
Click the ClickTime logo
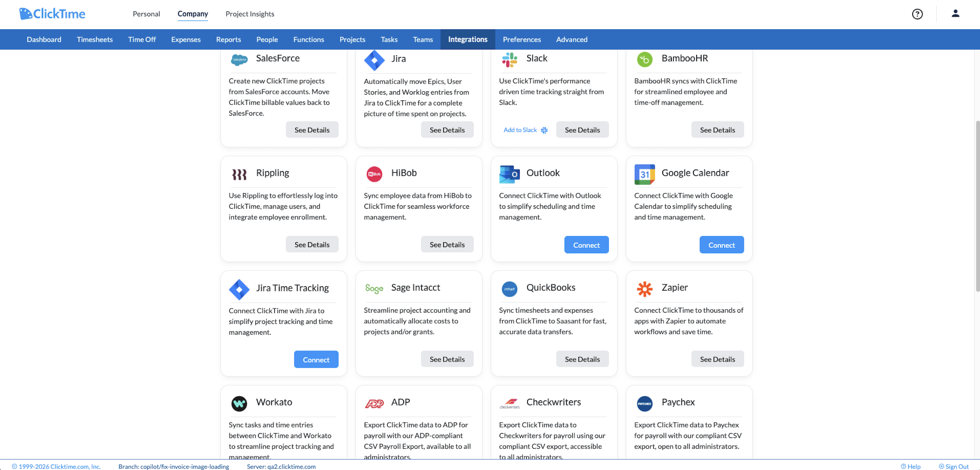pos(52,14)
